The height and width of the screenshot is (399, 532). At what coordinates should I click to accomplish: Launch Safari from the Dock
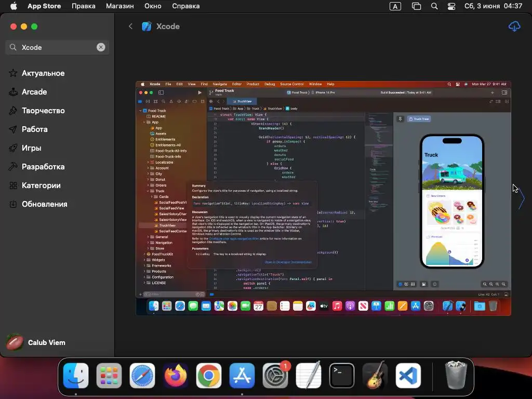[x=142, y=376]
